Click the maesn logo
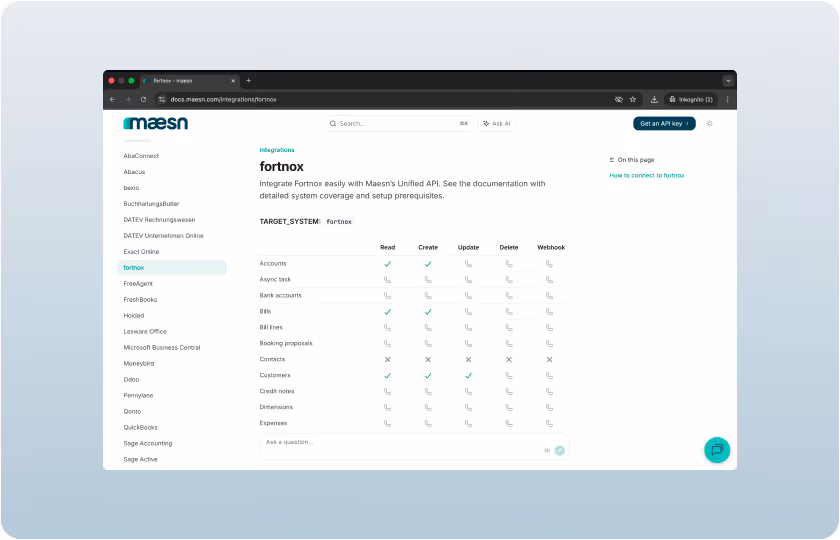 (x=155, y=123)
